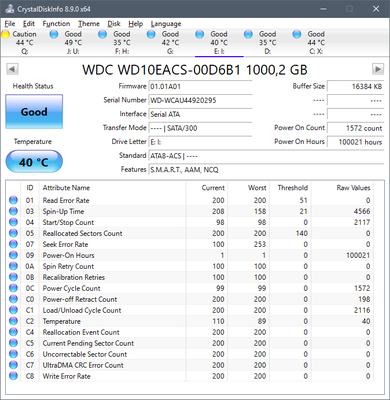Click status icon for Power Cycle Count

(x=13, y=288)
